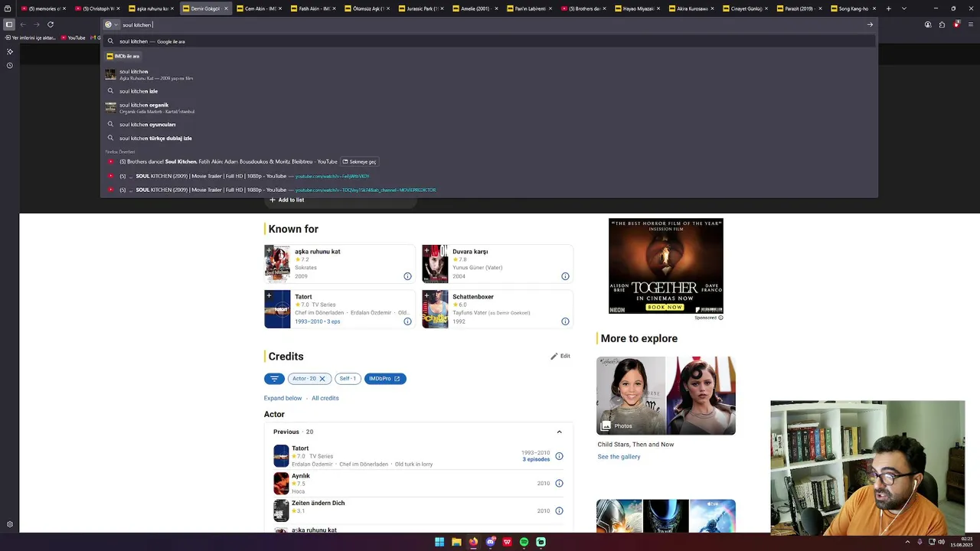
Task: Click 'All credits' link
Action: [325, 398]
